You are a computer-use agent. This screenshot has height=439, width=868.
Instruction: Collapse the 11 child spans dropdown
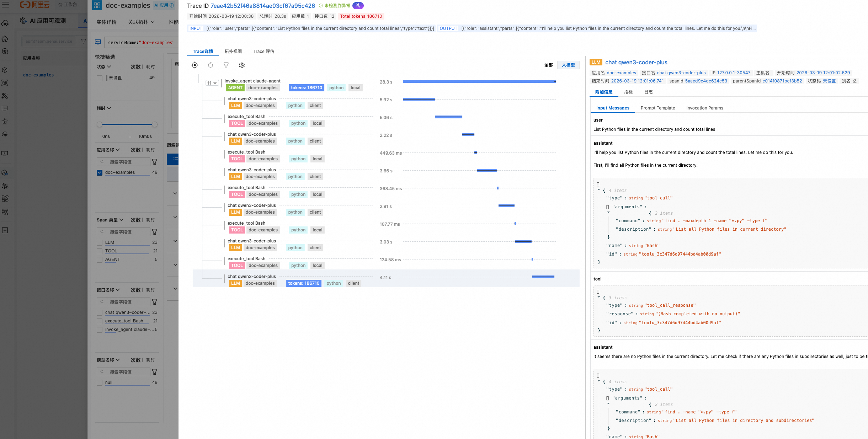coord(212,83)
